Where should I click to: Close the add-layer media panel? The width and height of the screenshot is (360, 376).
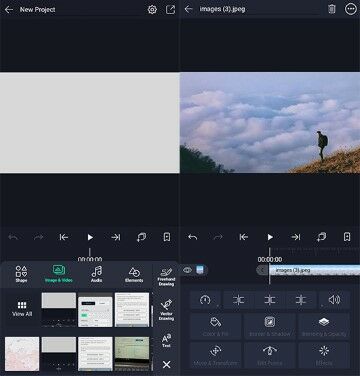[x=166, y=364]
